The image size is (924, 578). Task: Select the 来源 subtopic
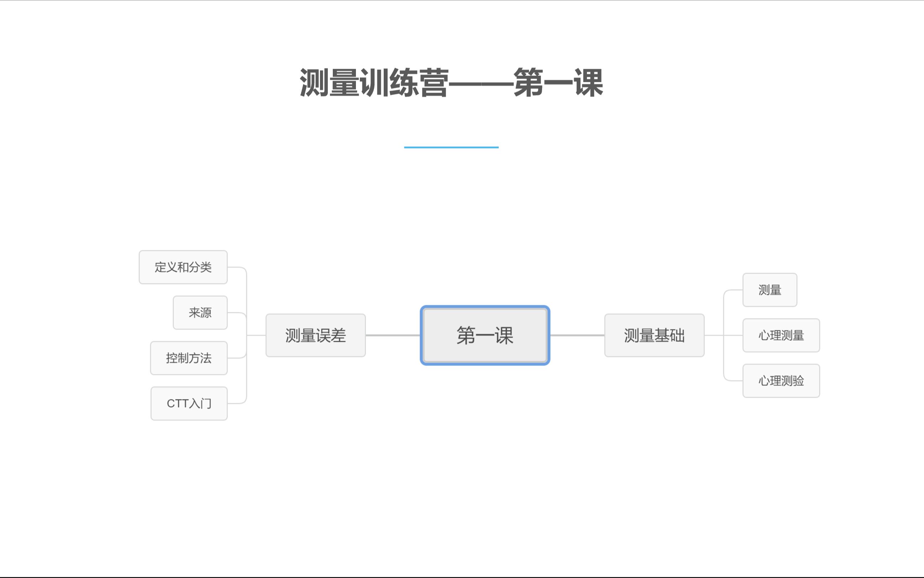click(x=200, y=313)
